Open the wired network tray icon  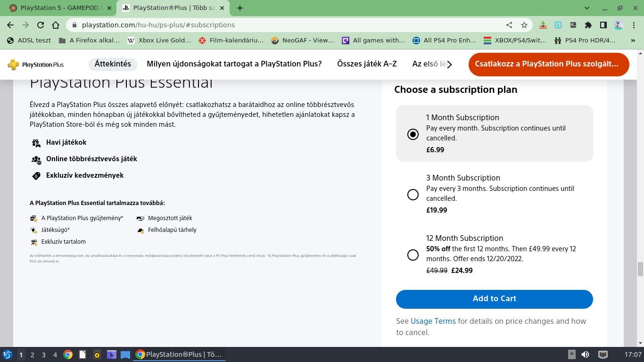click(x=603, y=354)
